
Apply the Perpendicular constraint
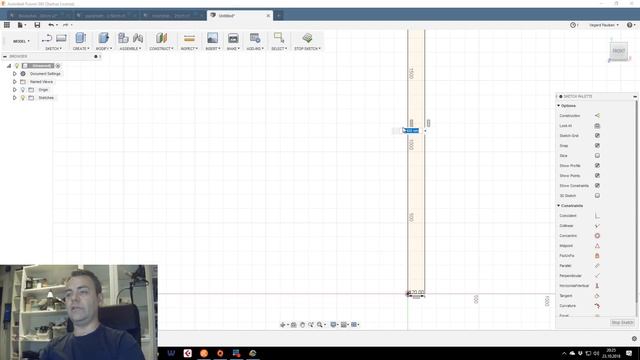[597, 276]
